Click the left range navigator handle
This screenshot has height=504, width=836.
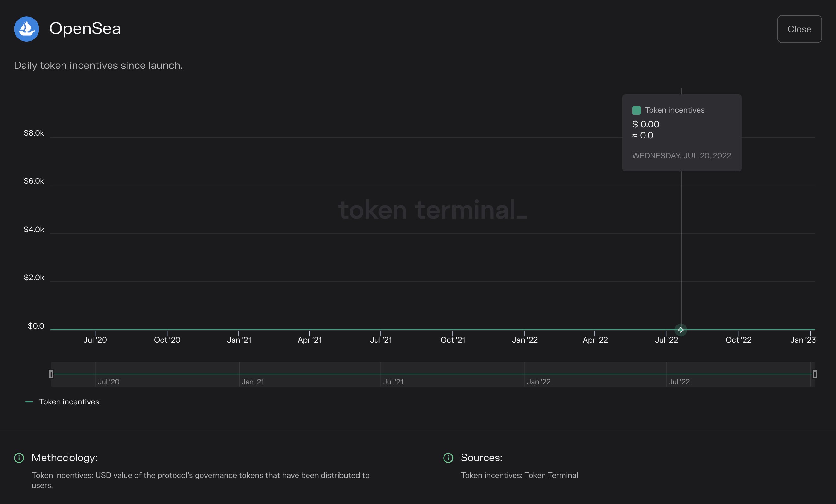pos(51,374)
